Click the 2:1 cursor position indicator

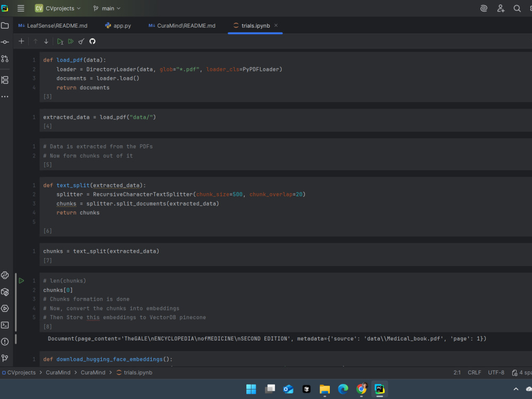[457, 372]
